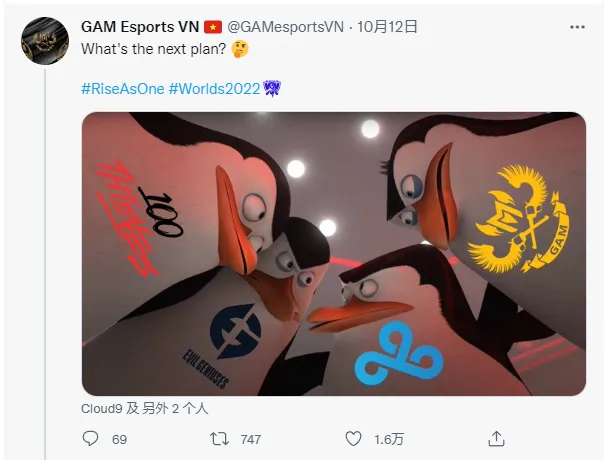Click the thinking face emoji

tap(240, 49)
